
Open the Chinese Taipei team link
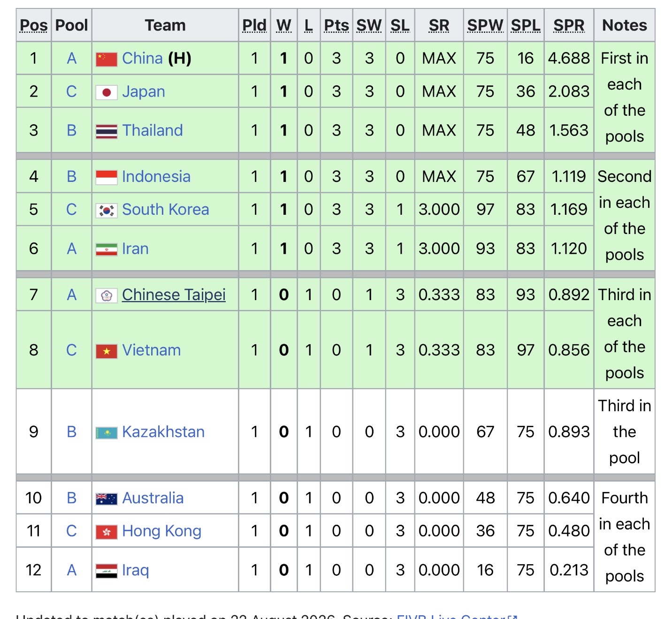(174, 294)
